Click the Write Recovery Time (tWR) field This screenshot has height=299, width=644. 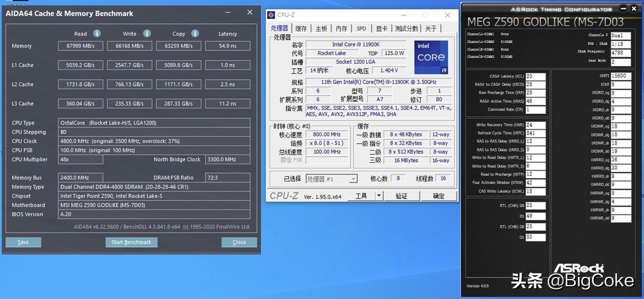536,125
